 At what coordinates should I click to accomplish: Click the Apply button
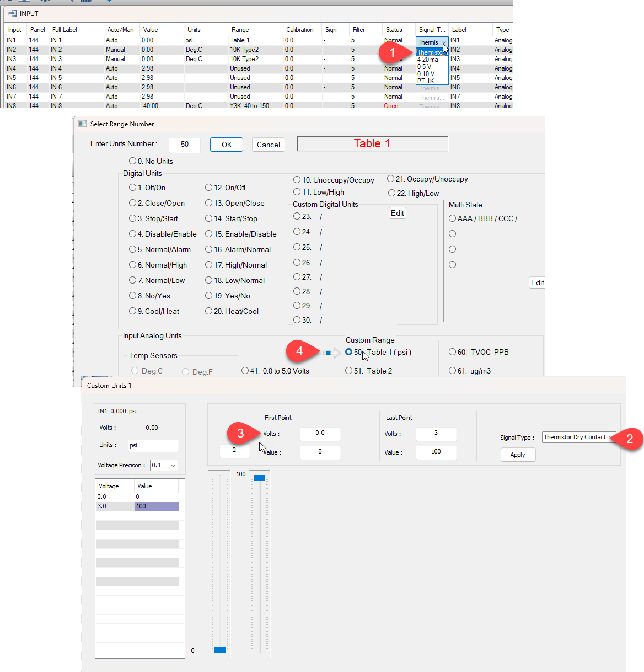coord(518,455)
